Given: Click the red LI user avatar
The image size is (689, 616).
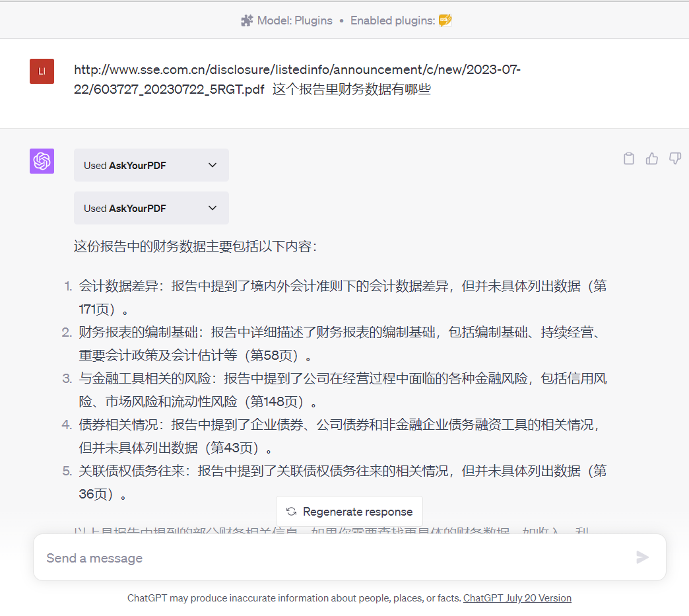Looking at the screenshot, I should (x=42, y=71).
